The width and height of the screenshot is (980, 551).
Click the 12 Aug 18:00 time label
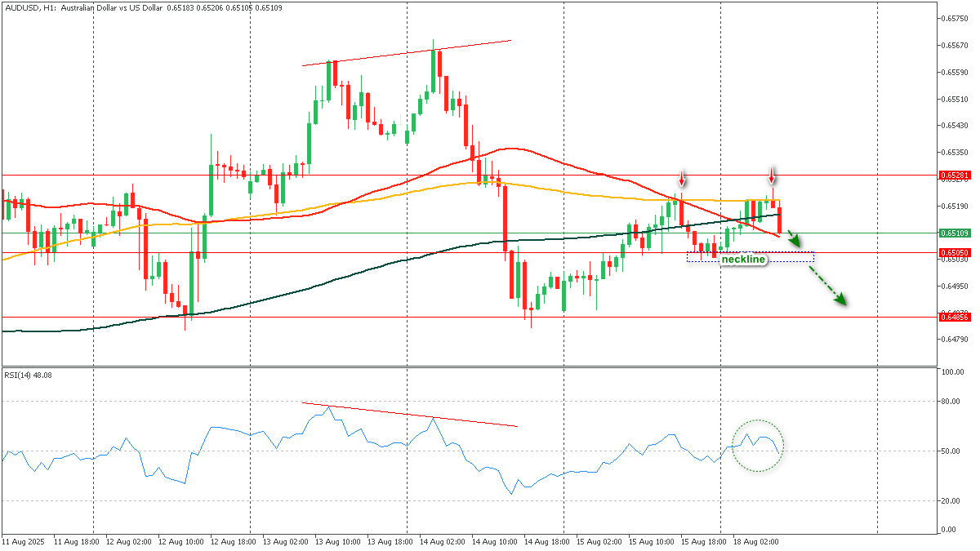234,540
